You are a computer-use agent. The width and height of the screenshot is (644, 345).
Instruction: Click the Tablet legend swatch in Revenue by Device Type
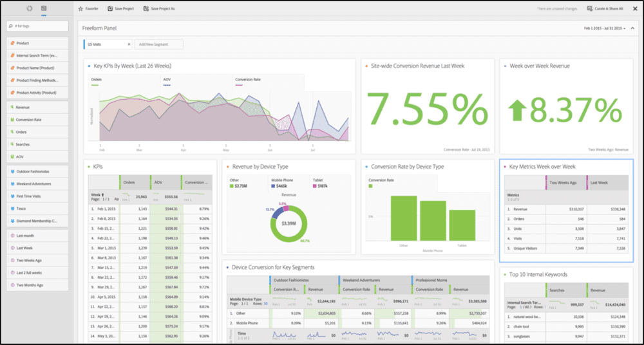click(315, 187)
